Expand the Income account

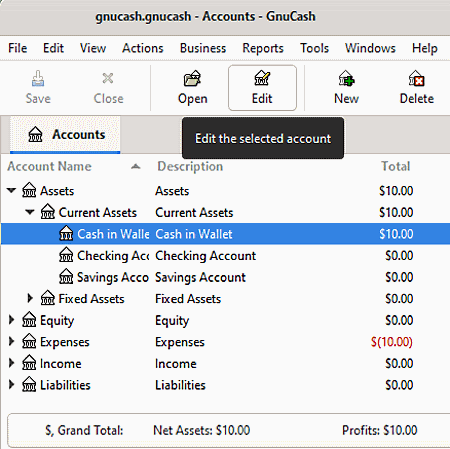[x=12, y=363]
